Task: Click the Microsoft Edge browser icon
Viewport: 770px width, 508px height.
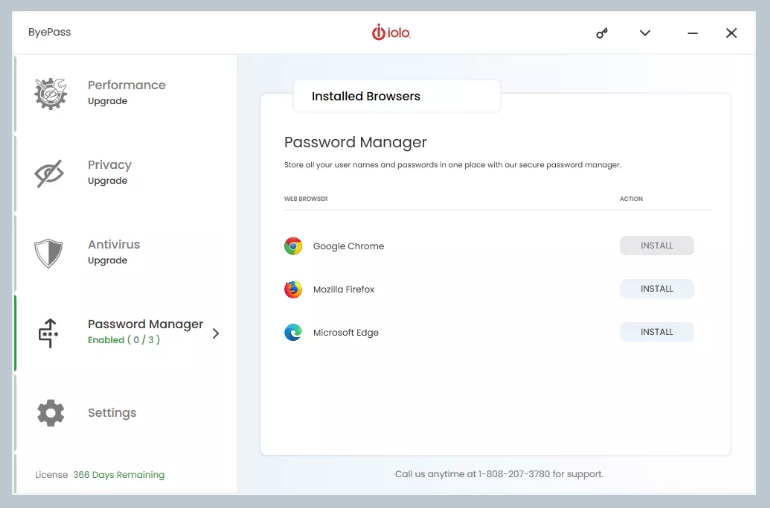Action: click(x=293, y=333)
